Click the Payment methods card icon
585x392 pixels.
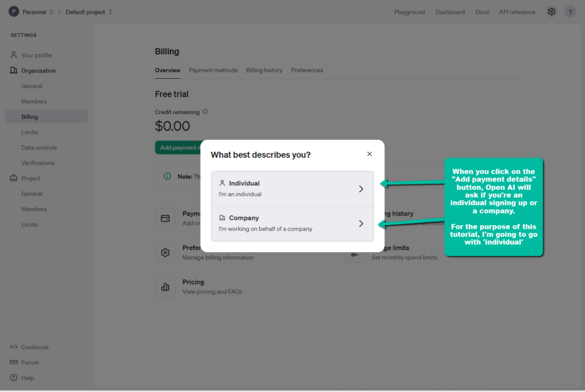coord(165,219)
